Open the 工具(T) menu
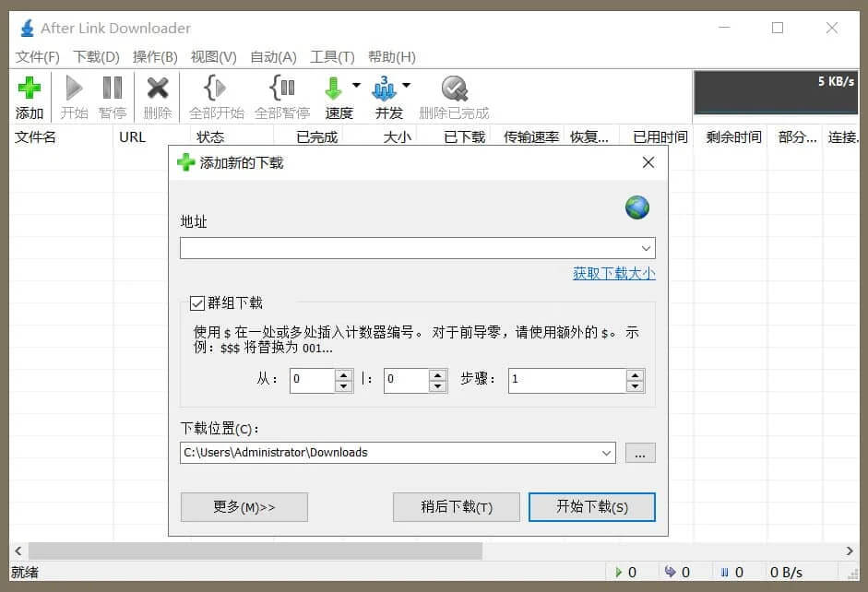 [333, 56]
